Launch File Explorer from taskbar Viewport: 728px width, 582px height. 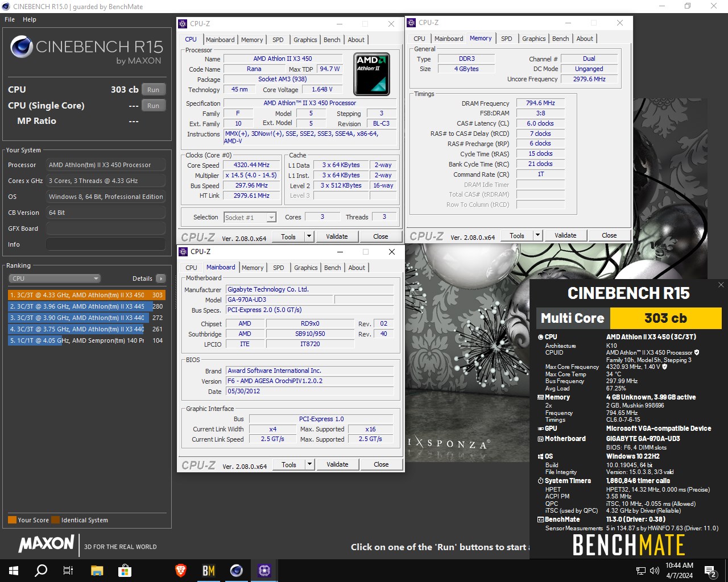pos(97,571)
